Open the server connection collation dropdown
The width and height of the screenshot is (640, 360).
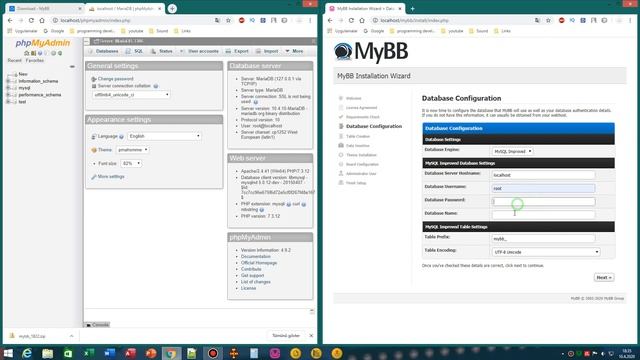131,95
